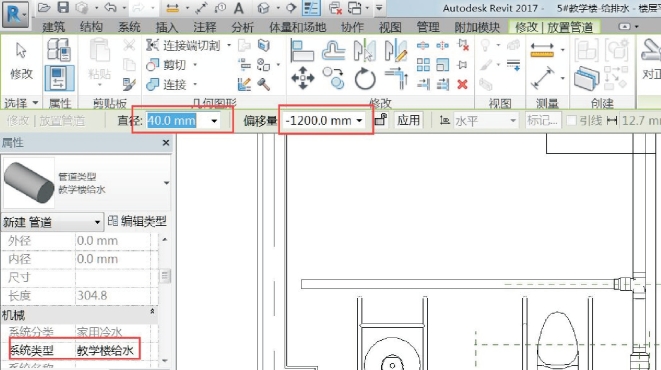Click the Save icon in quick access toolbar
This screenshot has height=370, width=661.
pos(63,7)
